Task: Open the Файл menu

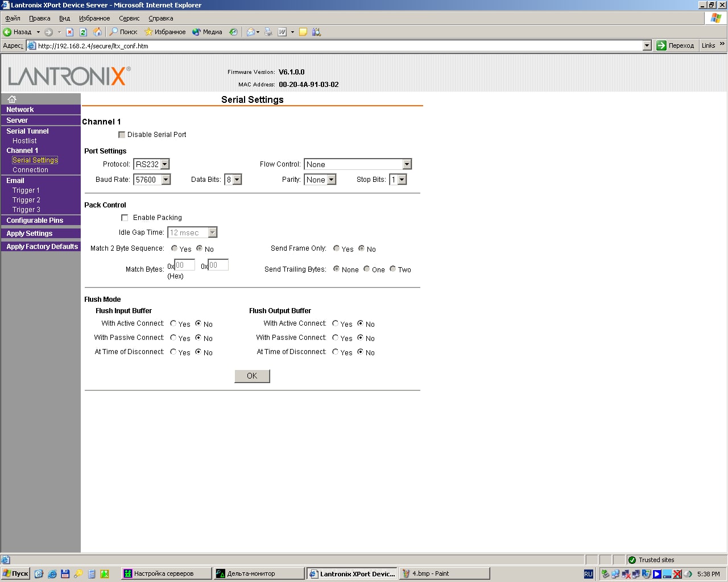Action: (x=13, y=18)
